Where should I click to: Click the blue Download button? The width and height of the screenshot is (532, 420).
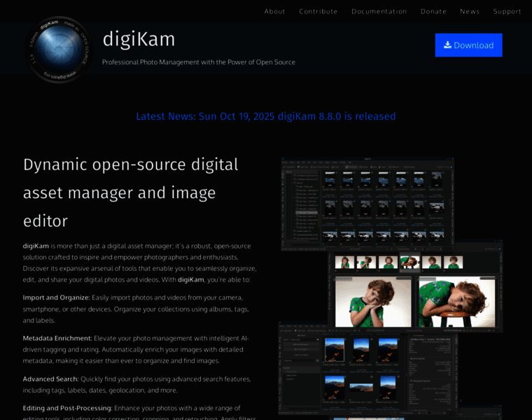pyautogui.click(x=468, y=45)
